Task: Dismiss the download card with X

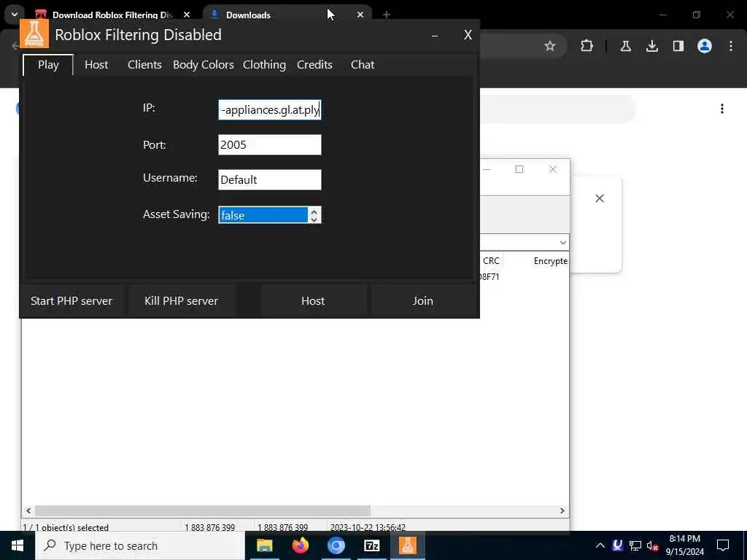Action: coord(600,198)
